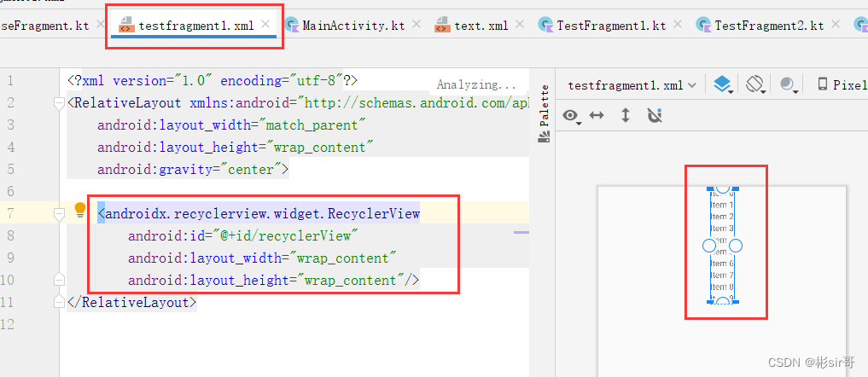This screenshot has width=868, height=377.
Task: Click the right resize handle of RecyclerView preview
Action: [x=735, y=246]
